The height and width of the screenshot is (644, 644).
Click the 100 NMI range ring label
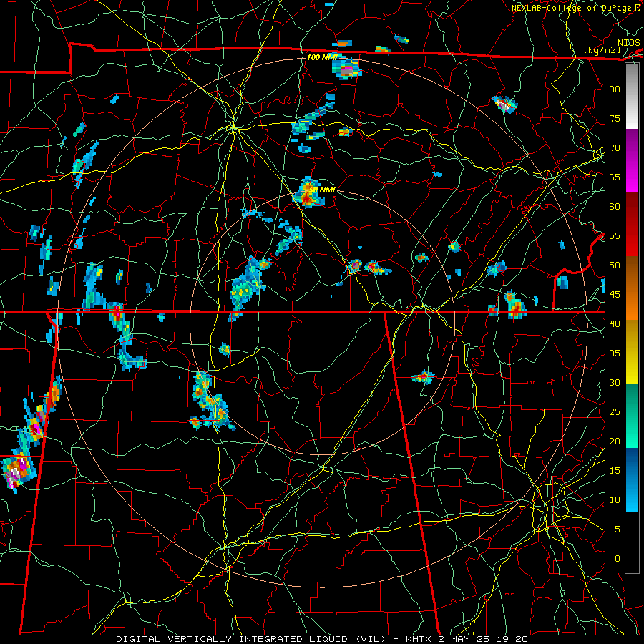(321, 57)
